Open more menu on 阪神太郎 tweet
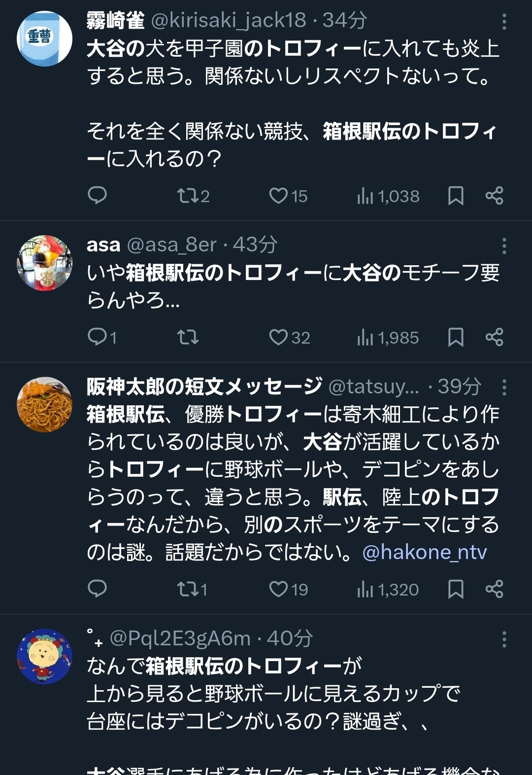The image size is (532, 775). coord(504,387)
